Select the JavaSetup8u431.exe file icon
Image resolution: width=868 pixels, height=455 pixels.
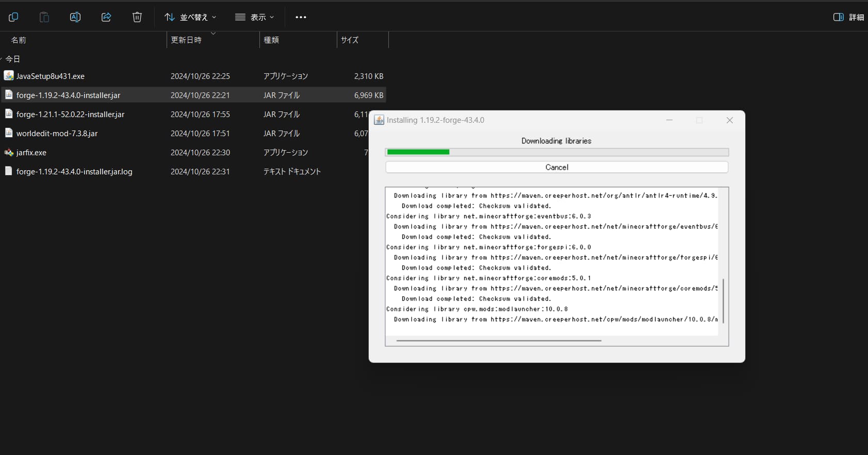9,76
